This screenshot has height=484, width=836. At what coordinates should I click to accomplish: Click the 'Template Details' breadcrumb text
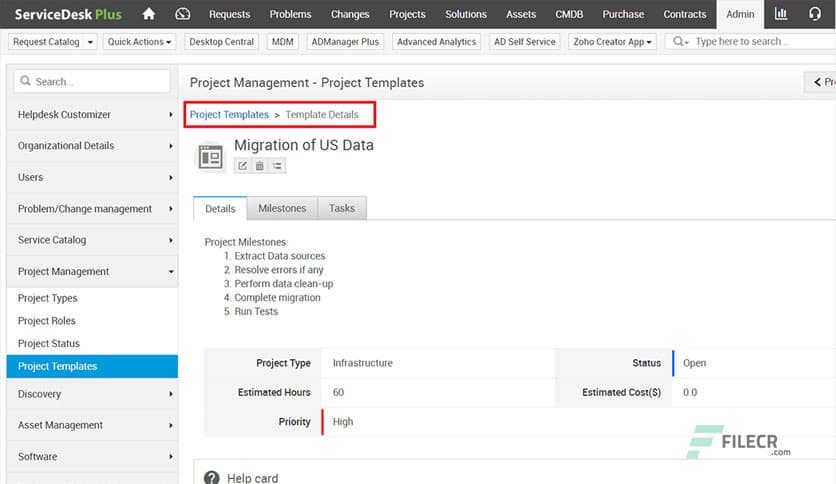(322, 115)
